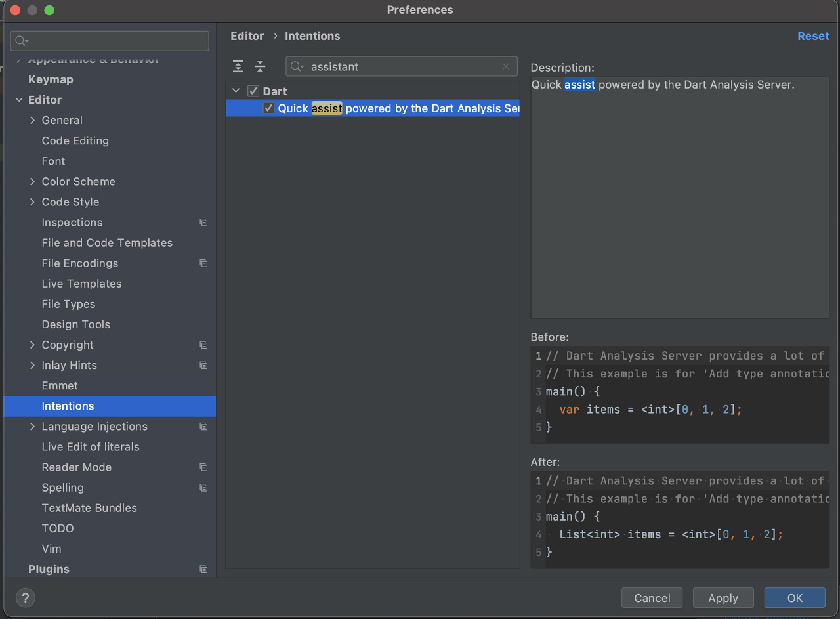This screenshot has width=840, height=619.
Task: Disable 'Quick assist powered by Dart Analysis Server'
Action: click(268, 108)
